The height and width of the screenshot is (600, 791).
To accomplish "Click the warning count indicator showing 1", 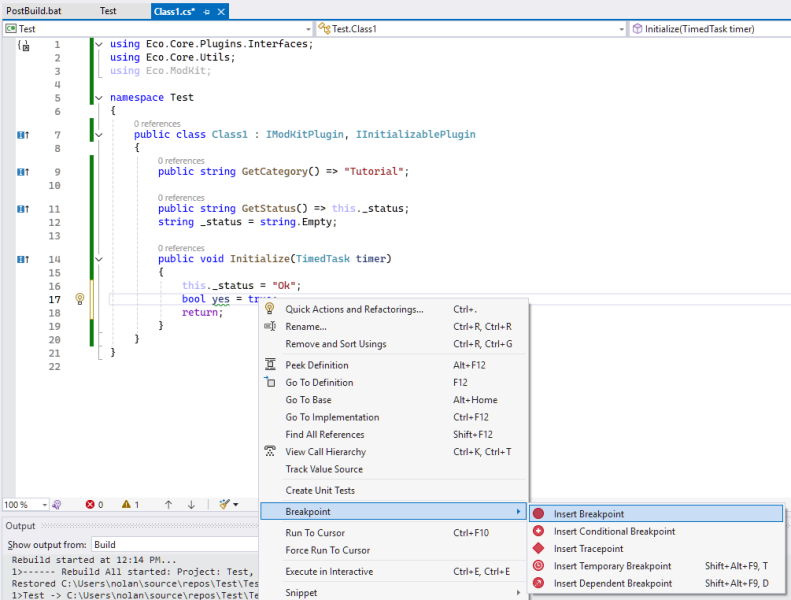I will coord(130,505).
